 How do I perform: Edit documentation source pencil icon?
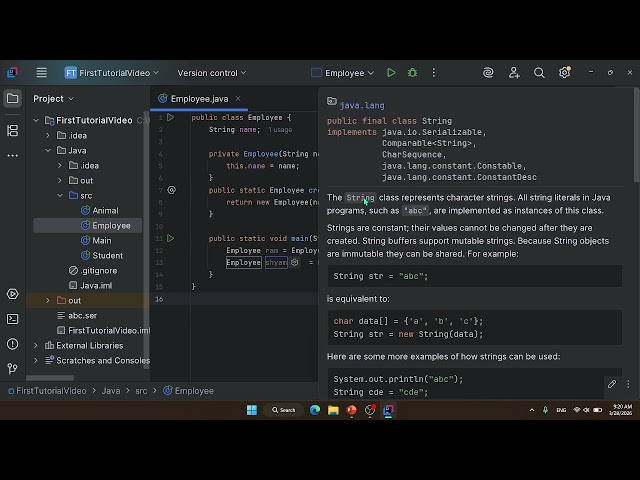tap(611, 384)
